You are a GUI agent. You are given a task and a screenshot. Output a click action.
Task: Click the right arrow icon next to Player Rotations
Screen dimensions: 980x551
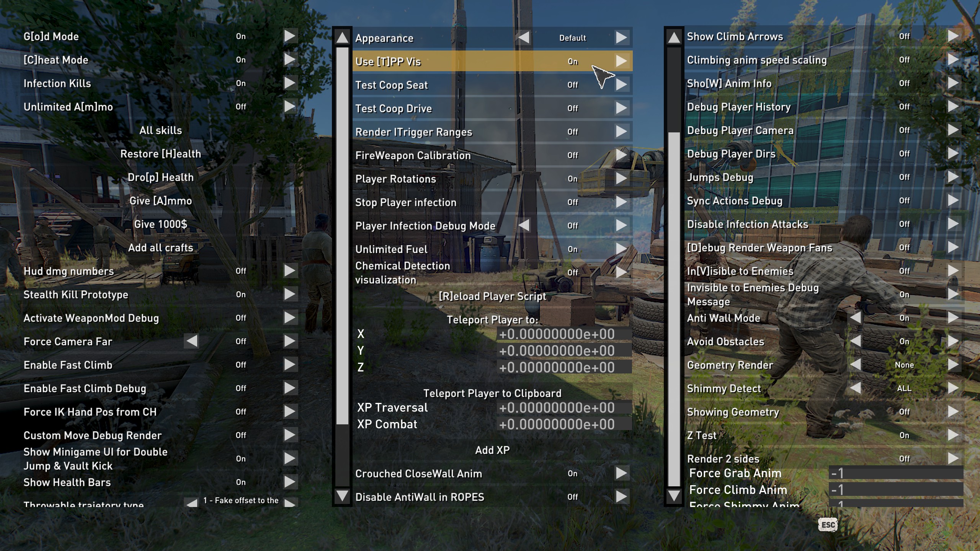pyautogui.click(x=620, y=179)
